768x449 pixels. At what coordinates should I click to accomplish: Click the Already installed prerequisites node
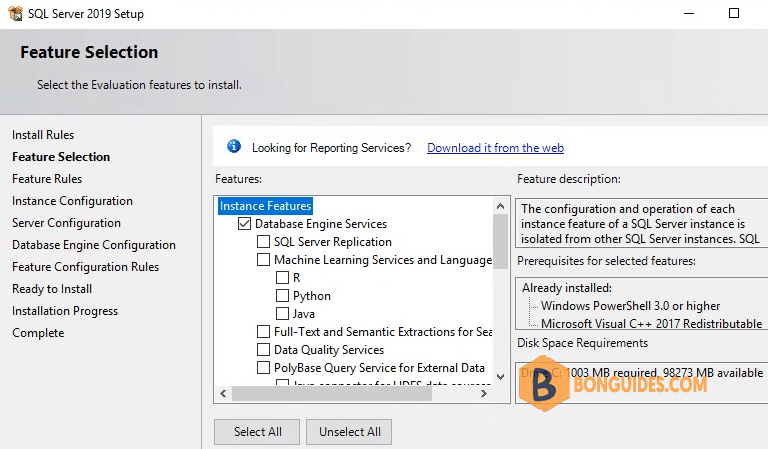567,288
